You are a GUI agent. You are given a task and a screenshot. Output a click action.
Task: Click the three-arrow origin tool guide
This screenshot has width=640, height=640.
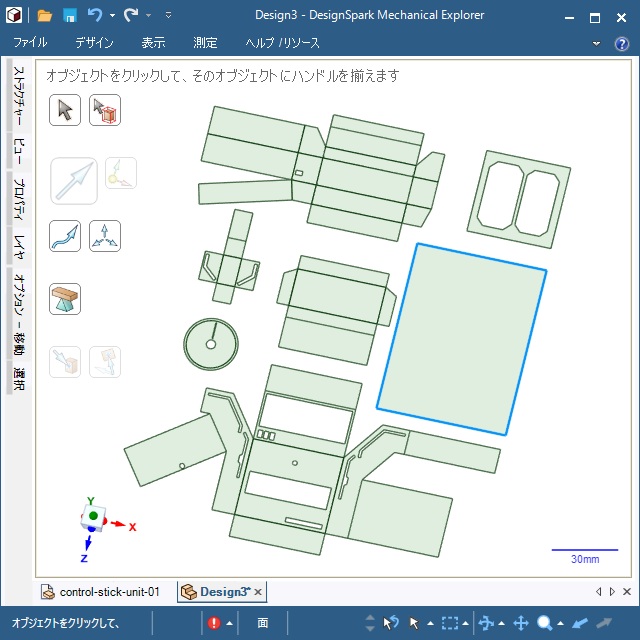[105, 236]
